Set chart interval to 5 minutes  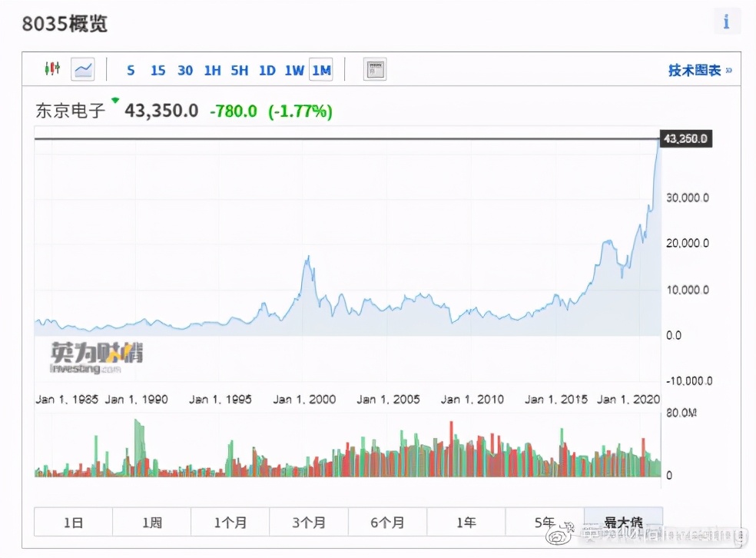[x=131, y=71]
